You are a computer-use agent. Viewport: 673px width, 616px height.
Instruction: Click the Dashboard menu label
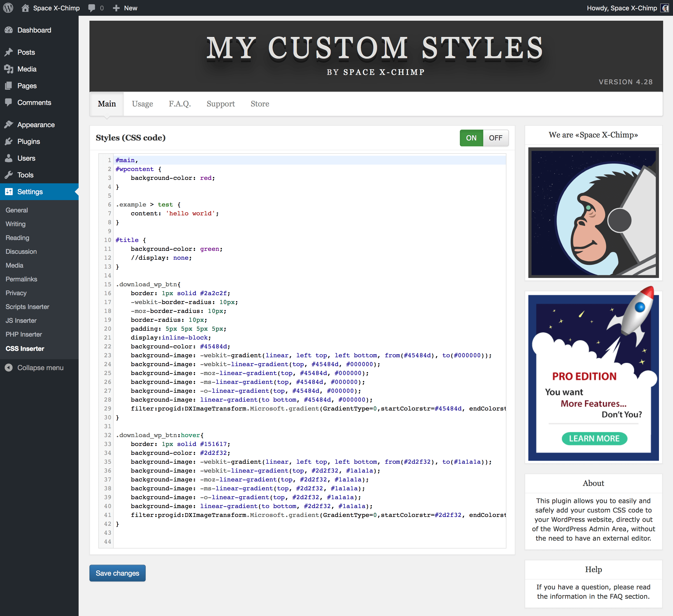tap(34, 30)
